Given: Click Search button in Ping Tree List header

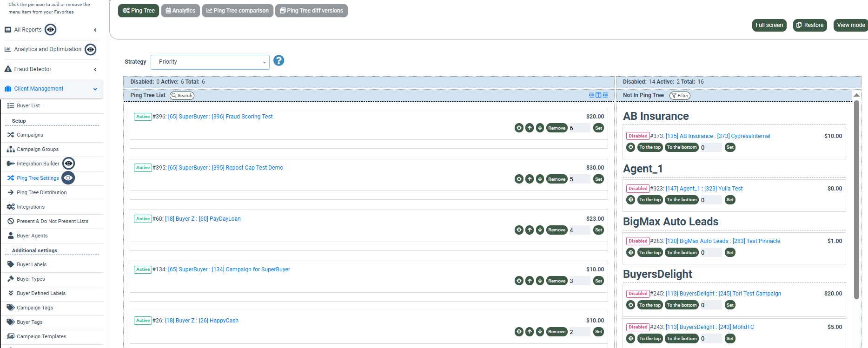Looking at the screenshot, I should pos(182,95).
